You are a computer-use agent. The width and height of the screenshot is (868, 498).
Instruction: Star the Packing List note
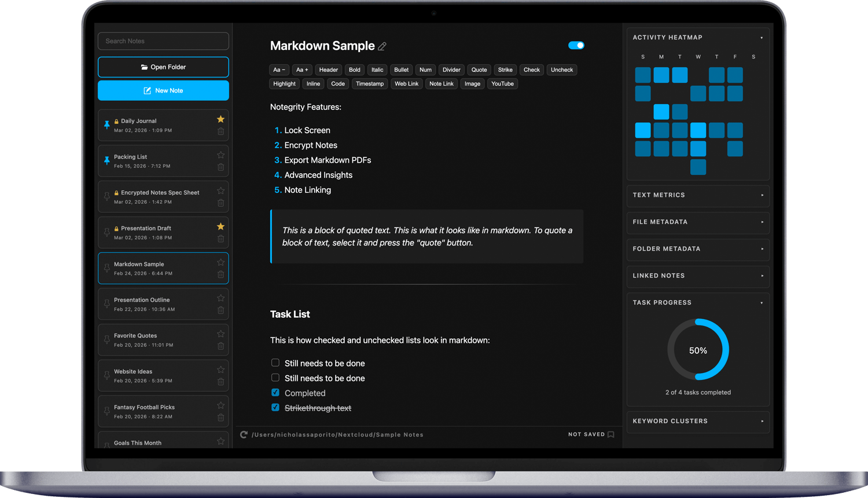(220, 155)
